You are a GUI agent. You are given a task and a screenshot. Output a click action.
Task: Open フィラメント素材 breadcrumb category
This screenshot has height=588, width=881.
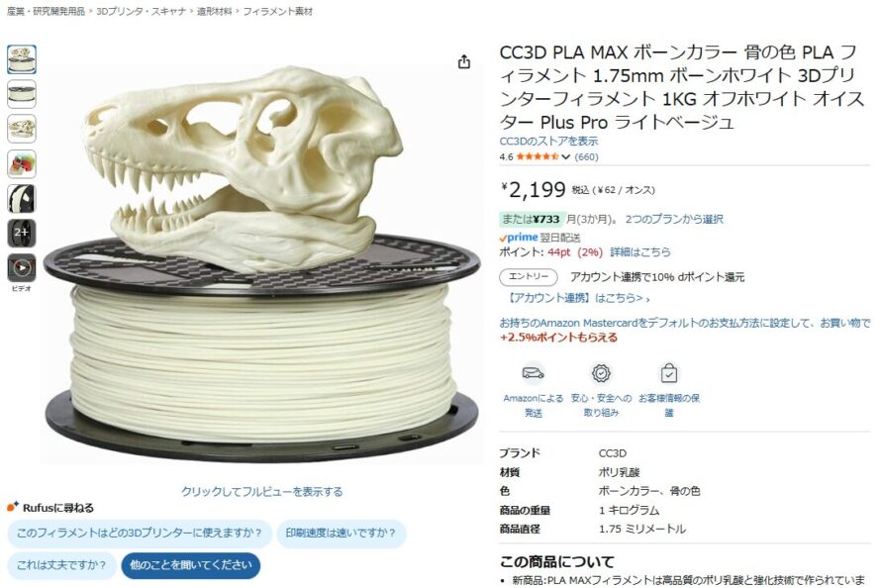pos(277,11)
